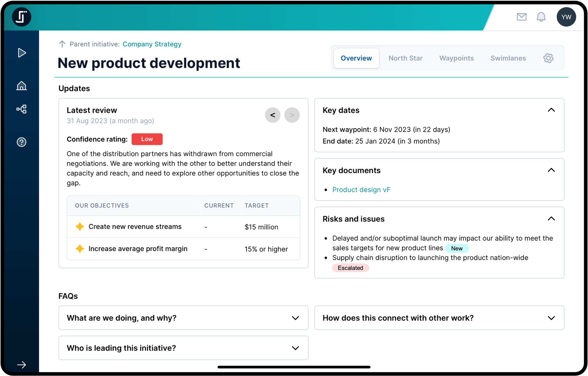Image resolution: width=588 pixels, height=376 pixels.
Task: Switch to the Waypoints tab
Action: click(456, 58)
